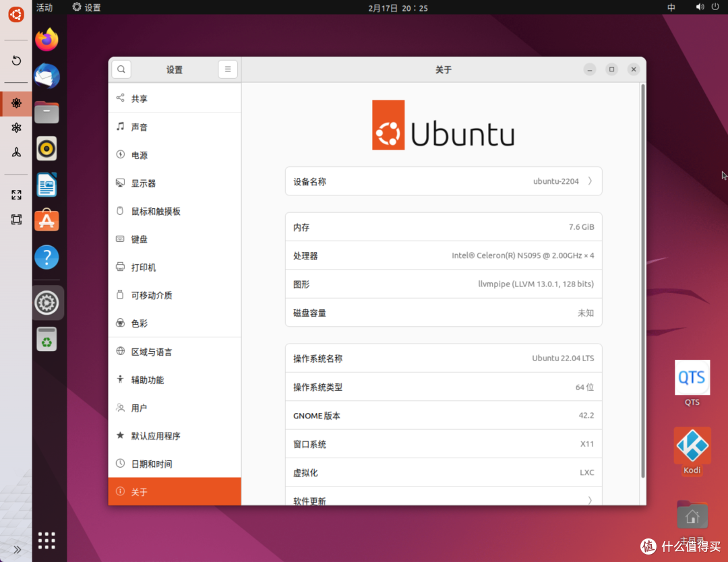This screenshot has height=562, width=728.
Task: Show the applications grid button
Action: [47, 540]
